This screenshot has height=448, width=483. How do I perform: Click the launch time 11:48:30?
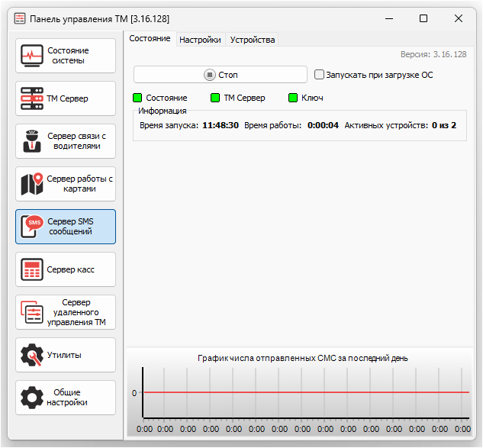pyautogui.click(x=221, y=125)
